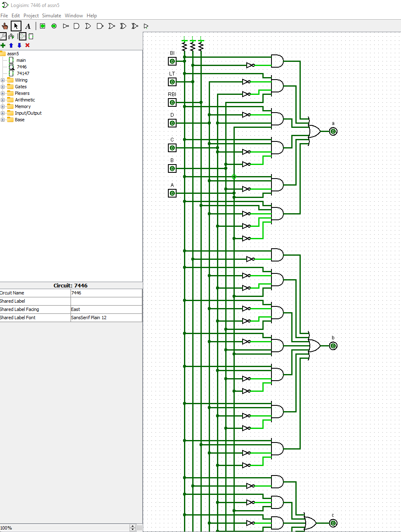Select the 74147 circuit in tree

(23, 73)
